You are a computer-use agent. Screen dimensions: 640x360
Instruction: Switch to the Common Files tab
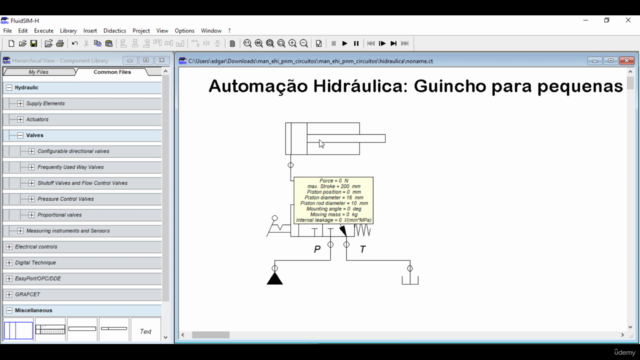tap(112, 72)
